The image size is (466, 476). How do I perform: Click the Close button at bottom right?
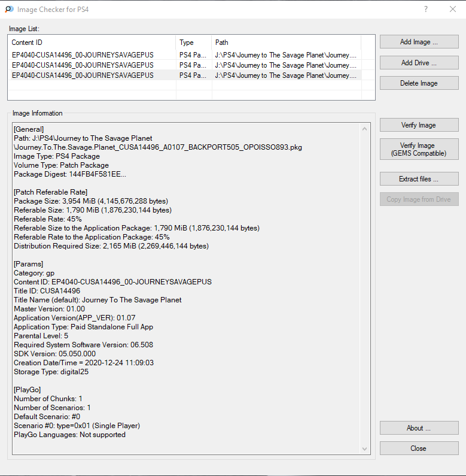tap(419, 448)
